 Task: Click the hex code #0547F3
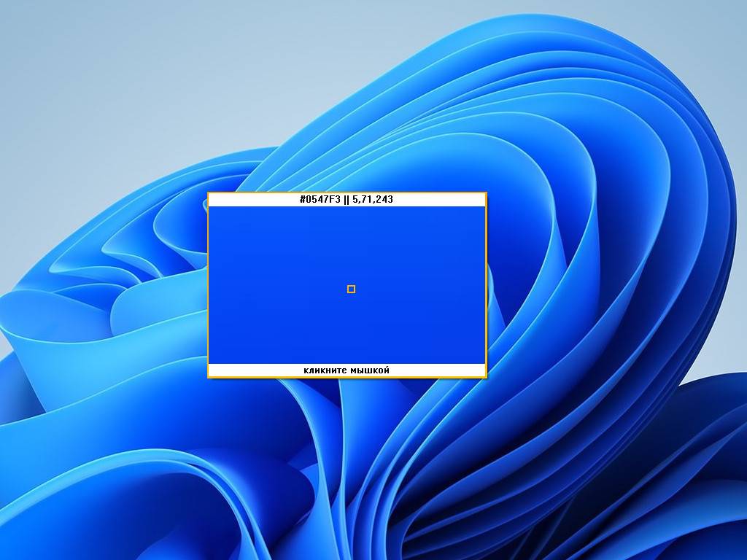click(x=320, y=199)
